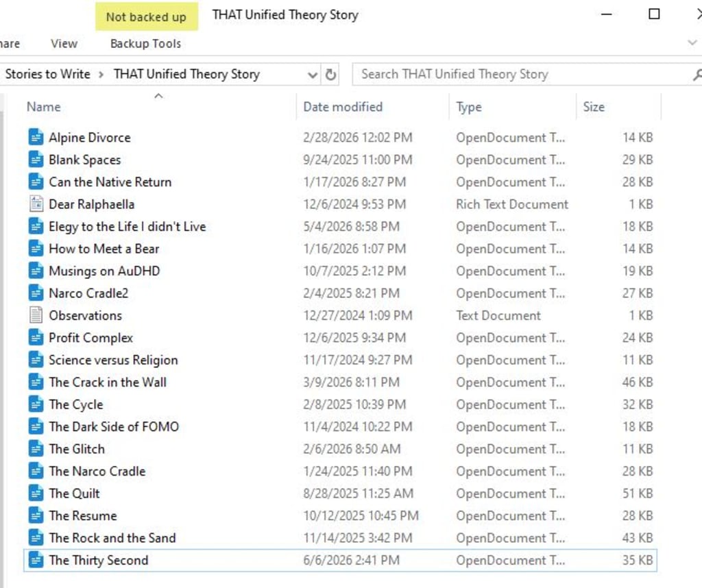Open the address bar history dropdown
702x588 pixels.
pos(313,75)
